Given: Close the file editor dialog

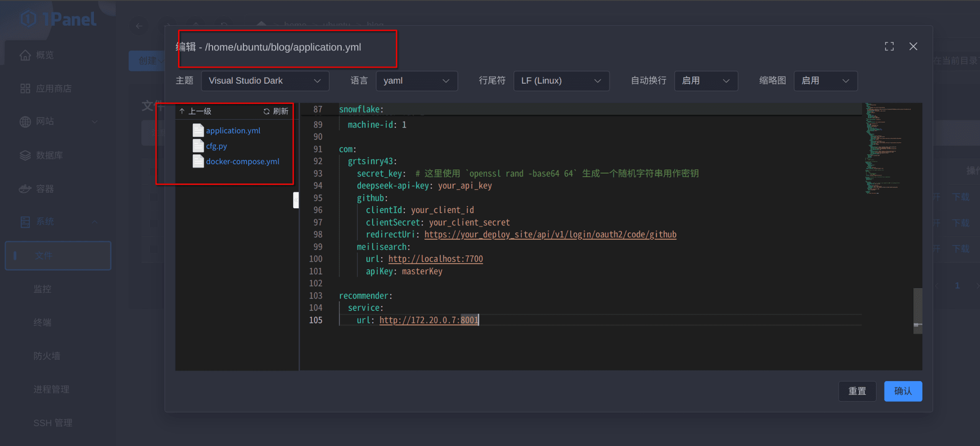Looking at the screenshot, I should (913, 46).
